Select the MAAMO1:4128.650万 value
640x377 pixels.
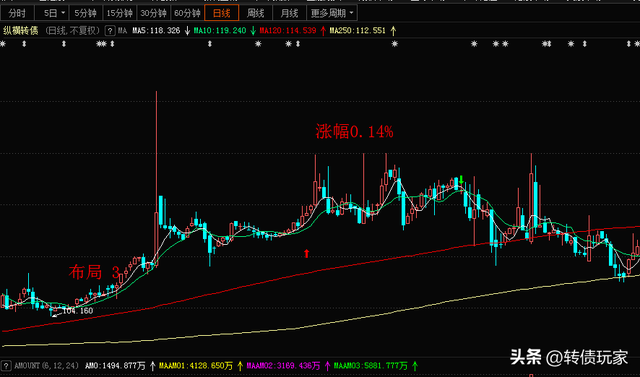196,366
